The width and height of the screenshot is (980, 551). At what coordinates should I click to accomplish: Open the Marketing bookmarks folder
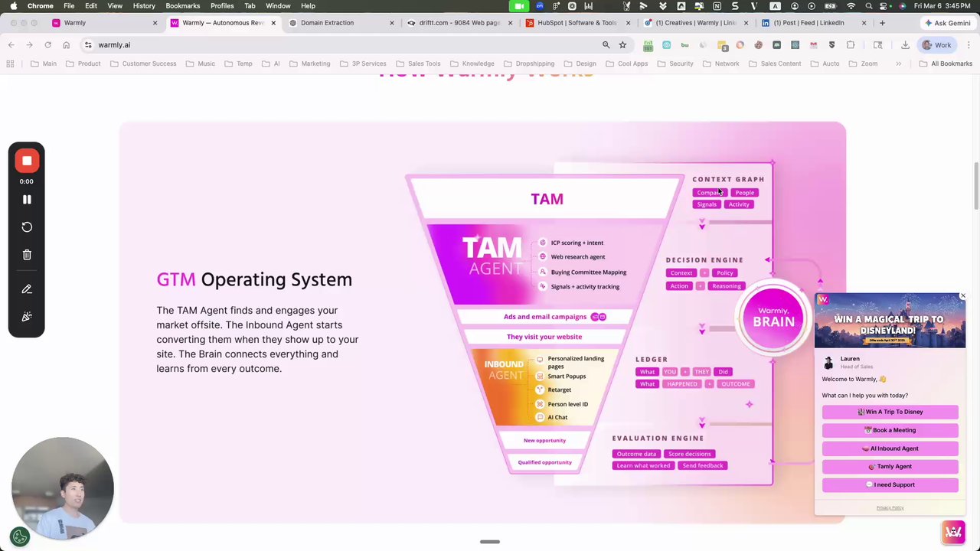pyautogui.click(x=310, y=64)
